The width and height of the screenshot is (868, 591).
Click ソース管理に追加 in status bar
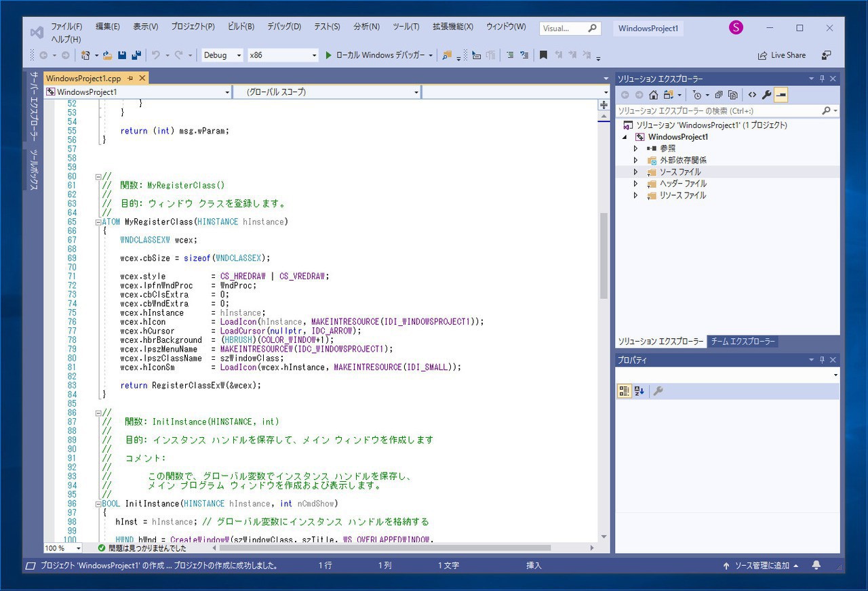click(x=761, y=565)
